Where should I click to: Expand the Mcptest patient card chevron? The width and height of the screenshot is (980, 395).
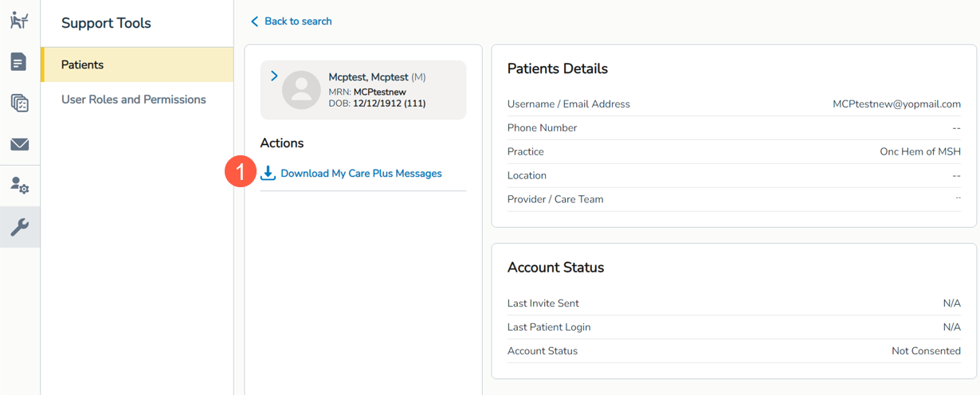click(274, 76)
